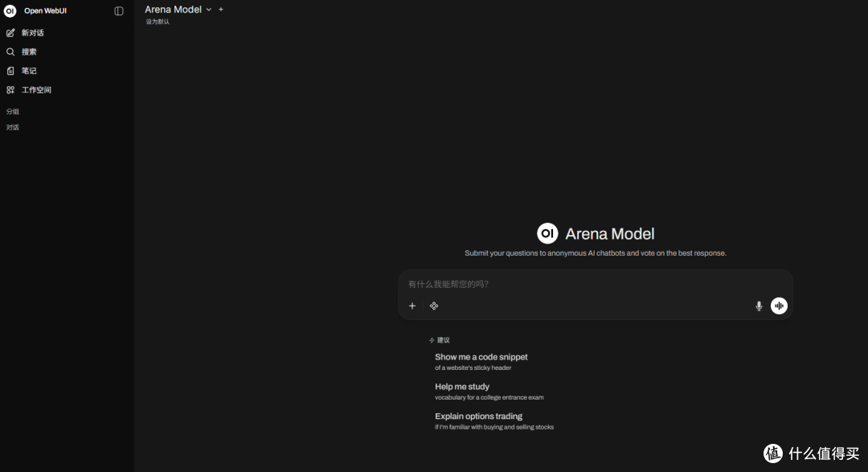The height and width of the screenshot is (472, 868).
Task: Click the 设为默认 set as default link
Action: (158, 22)
